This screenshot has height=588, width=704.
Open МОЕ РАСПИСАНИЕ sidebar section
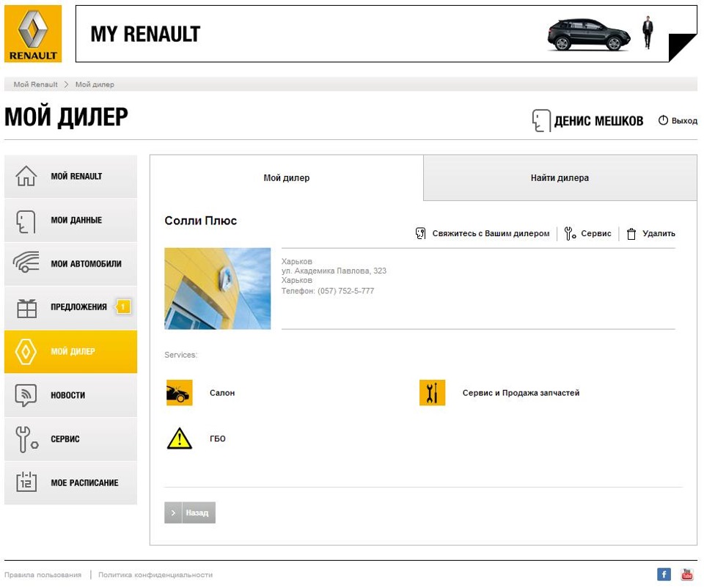coord(71,483)
